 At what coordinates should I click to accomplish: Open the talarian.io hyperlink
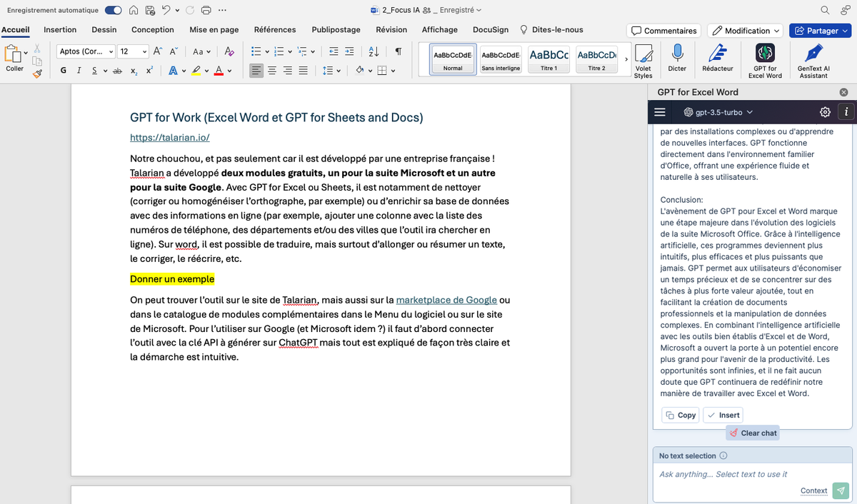pos(169,138)
